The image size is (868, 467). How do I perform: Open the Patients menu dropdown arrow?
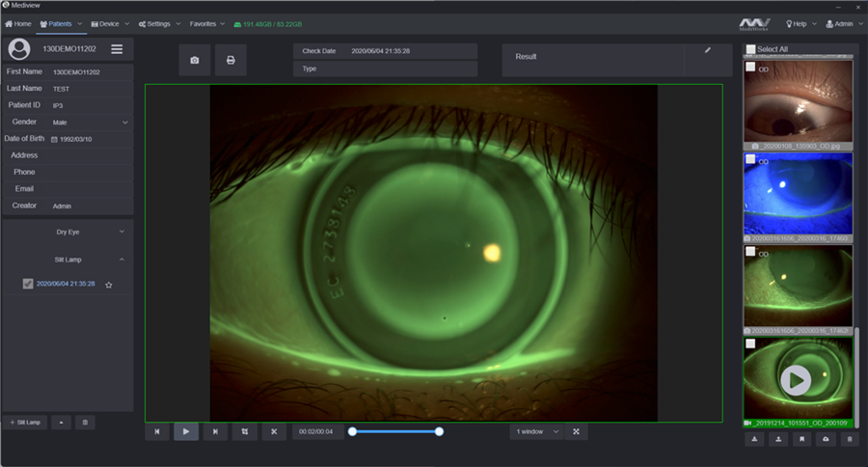(x=80, y=24)
